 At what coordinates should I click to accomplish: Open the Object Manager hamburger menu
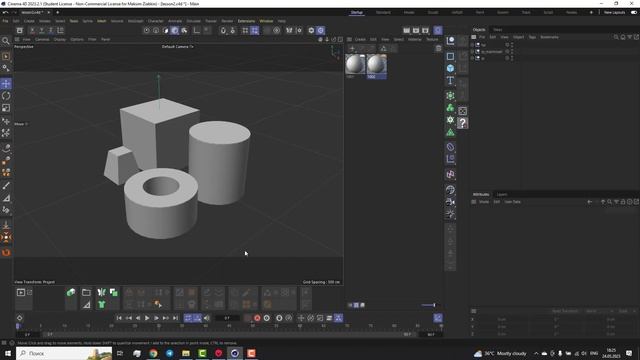click(x=473, y=37)
